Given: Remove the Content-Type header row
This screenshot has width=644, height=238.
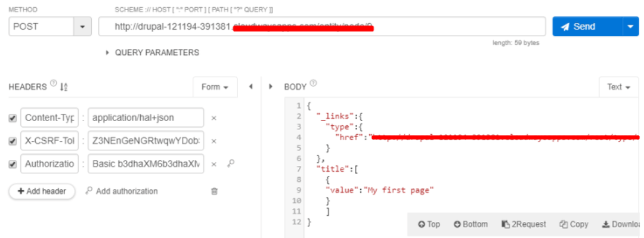Looking at the screenshot, I should click(x=213, y=118).
